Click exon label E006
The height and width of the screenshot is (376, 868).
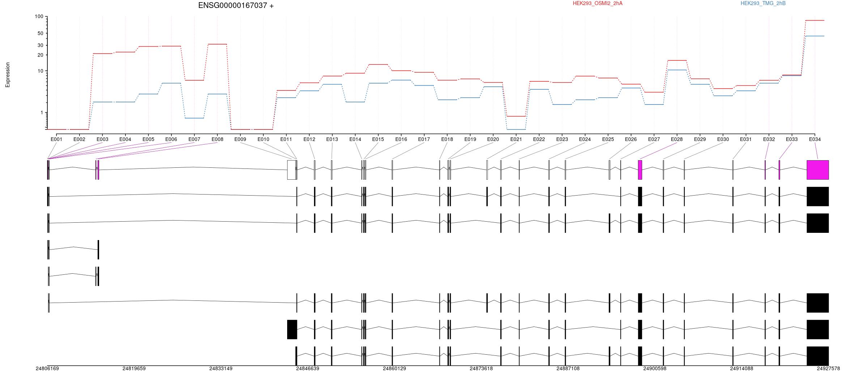pos(171,139)
